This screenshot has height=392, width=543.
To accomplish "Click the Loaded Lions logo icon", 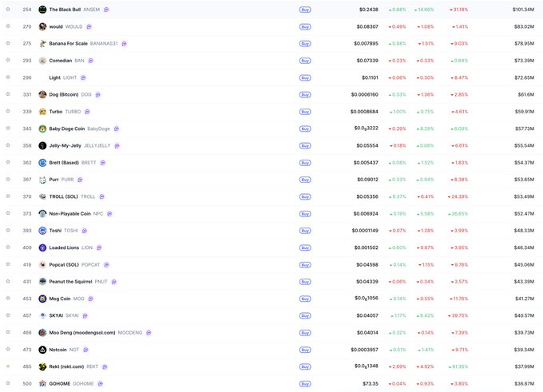I will (42, 247).
